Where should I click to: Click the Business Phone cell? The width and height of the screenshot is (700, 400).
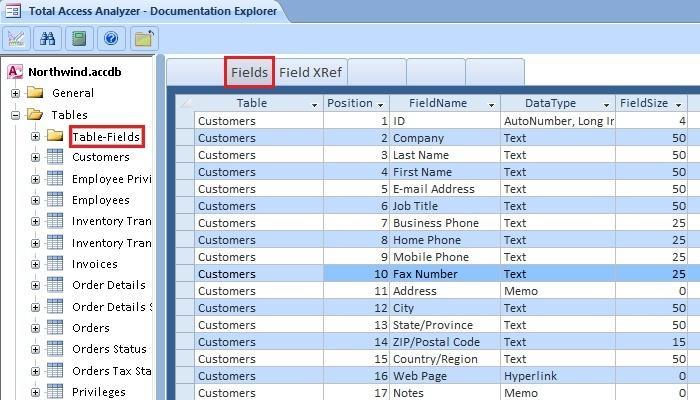(445, 223)
